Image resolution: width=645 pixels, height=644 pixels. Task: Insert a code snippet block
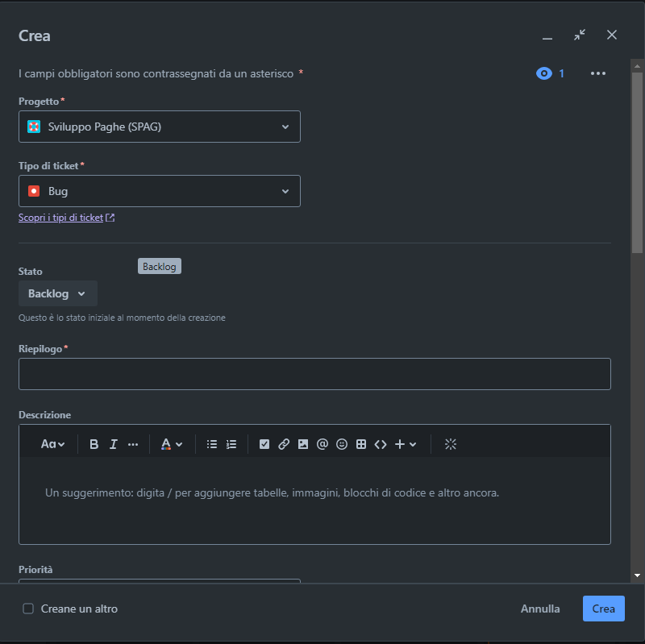[380, 444]
